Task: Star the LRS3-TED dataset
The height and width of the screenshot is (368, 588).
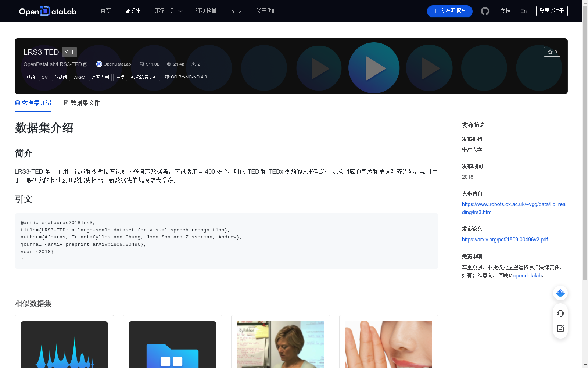Action: pos(552,52)
